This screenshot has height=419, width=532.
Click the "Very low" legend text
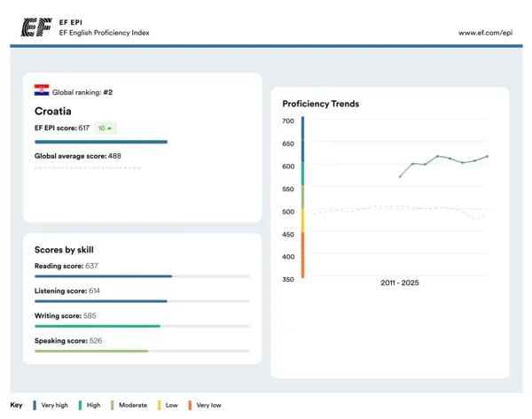point(208,405)
